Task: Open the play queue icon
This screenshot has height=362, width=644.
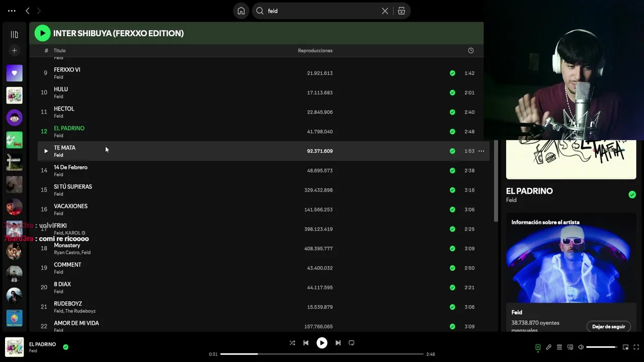Action: tap(559, 347)
